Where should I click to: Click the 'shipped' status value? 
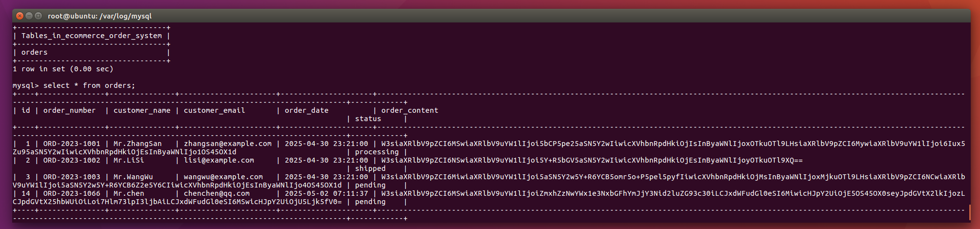click(x=370, y=168)
